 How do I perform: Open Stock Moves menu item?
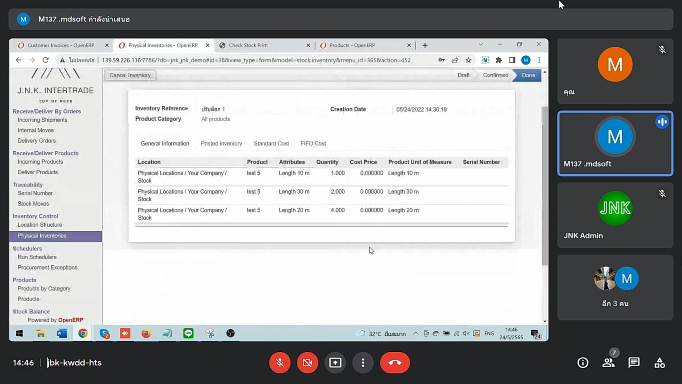(33, 204)
